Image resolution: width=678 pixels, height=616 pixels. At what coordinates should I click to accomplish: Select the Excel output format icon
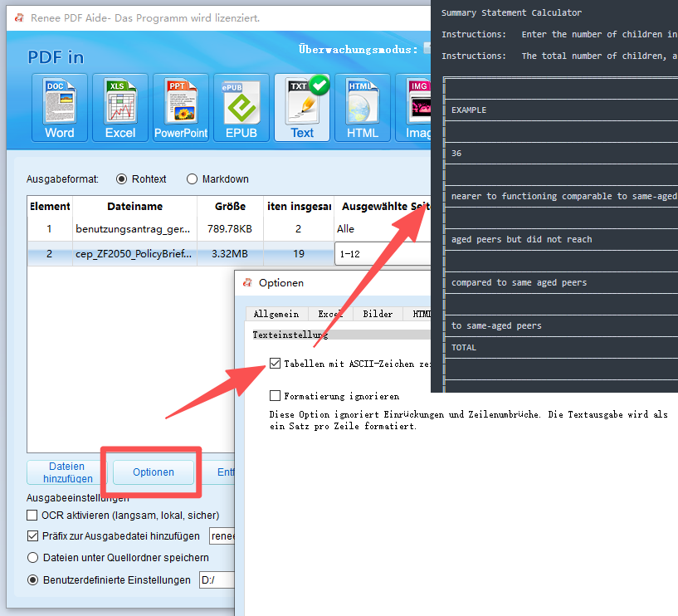pyautogui.click(x=120, y=108)
